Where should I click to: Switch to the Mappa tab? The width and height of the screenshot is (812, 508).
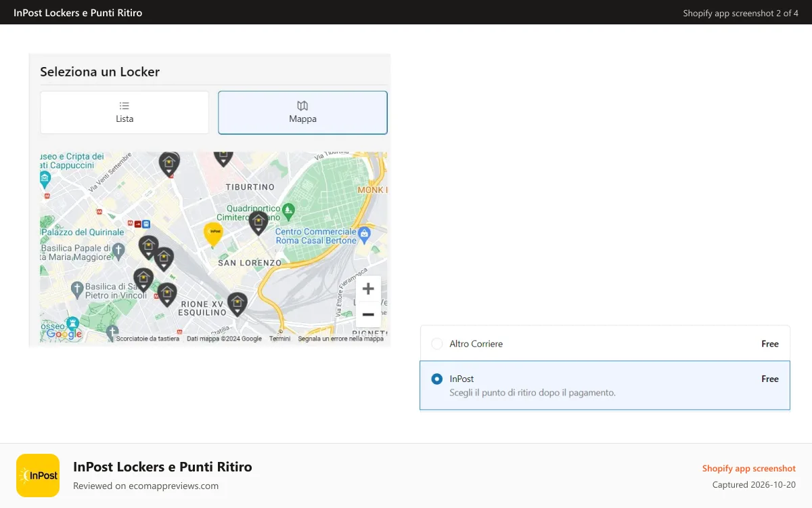[x=302, y=112]
